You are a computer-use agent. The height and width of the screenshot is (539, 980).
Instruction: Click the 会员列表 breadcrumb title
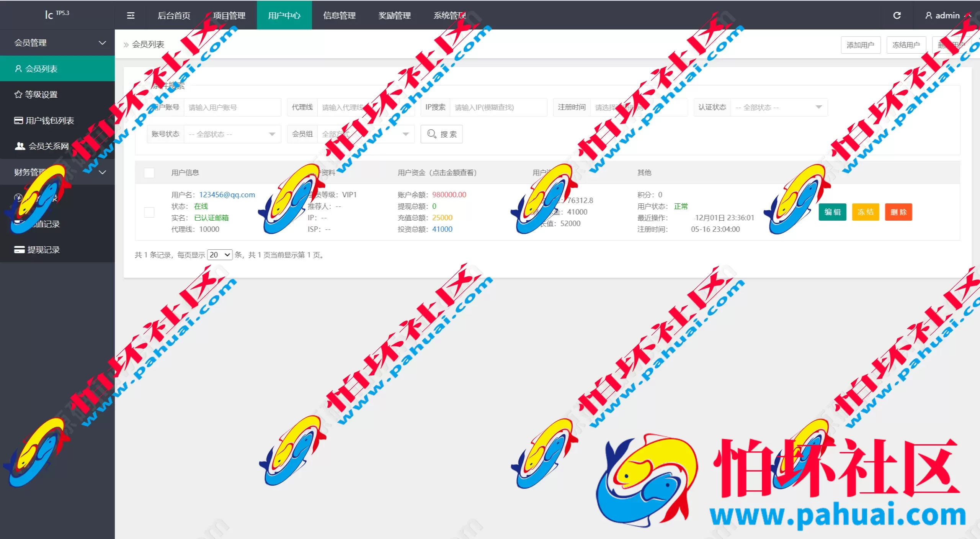pos(148,44)
